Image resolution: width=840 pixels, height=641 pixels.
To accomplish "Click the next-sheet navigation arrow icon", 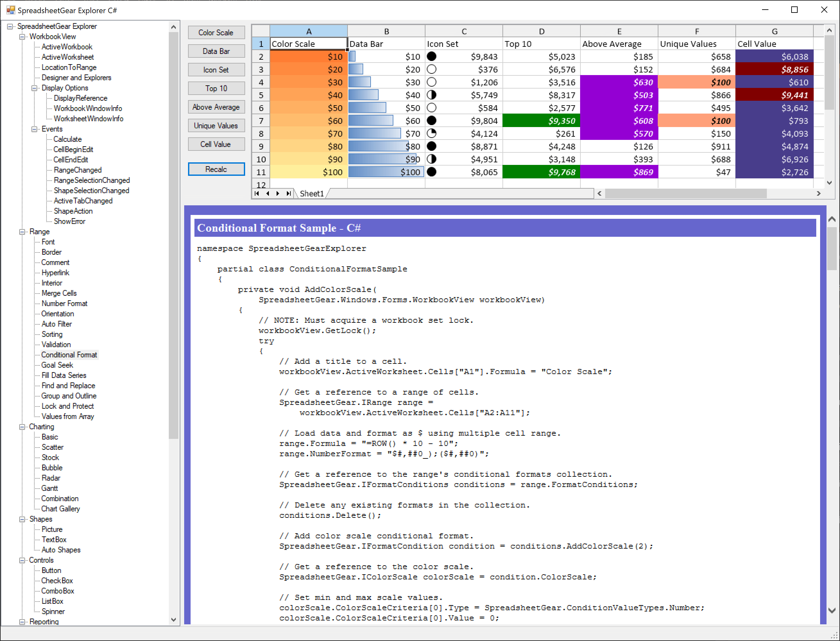I will 278,193.
